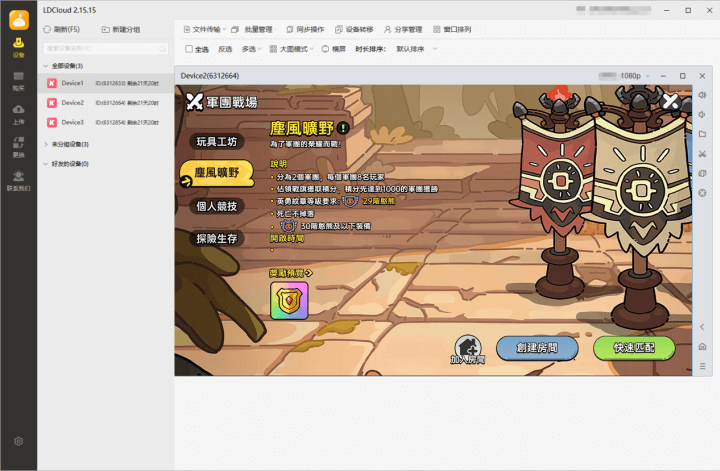This screenshot has height=471, width=720.
Task: Click volume up icon in device toolbar
Action: tap(702, 95)
